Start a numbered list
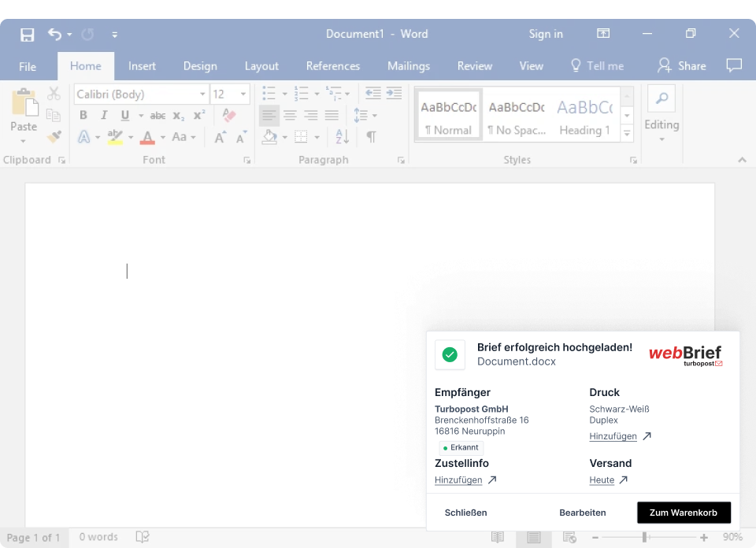The width and height of the screenshot is (756, 548). pos(302,94)
